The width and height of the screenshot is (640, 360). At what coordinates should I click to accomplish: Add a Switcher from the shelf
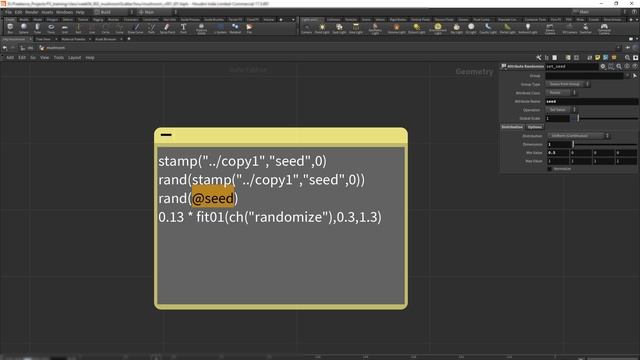coord(585,28)
